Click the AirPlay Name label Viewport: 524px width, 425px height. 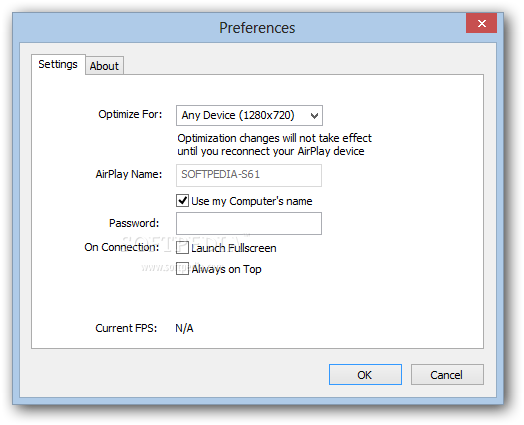point(129,174)
